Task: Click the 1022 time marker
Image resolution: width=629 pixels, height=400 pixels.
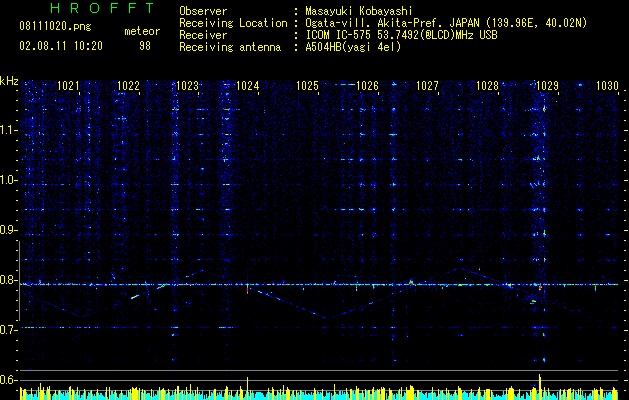Action: click(128, 86)
